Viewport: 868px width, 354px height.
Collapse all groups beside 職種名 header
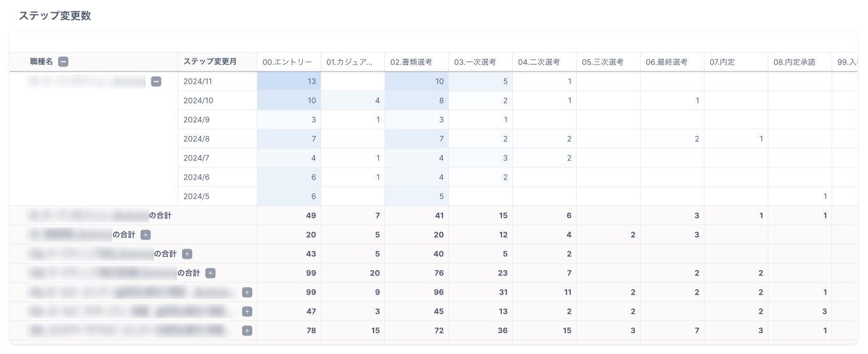pos(63,62)
